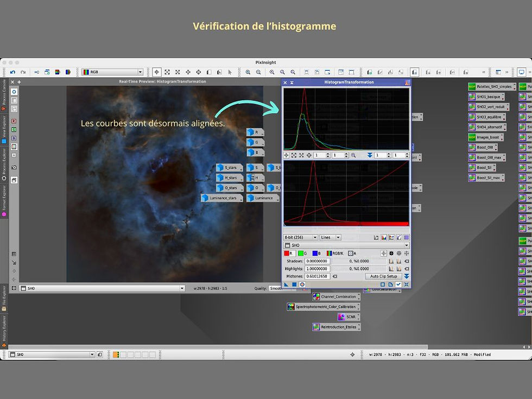Select the RGB/K combined channel
532x399 pixels.
pyautogui.click(x=335, y=253)
